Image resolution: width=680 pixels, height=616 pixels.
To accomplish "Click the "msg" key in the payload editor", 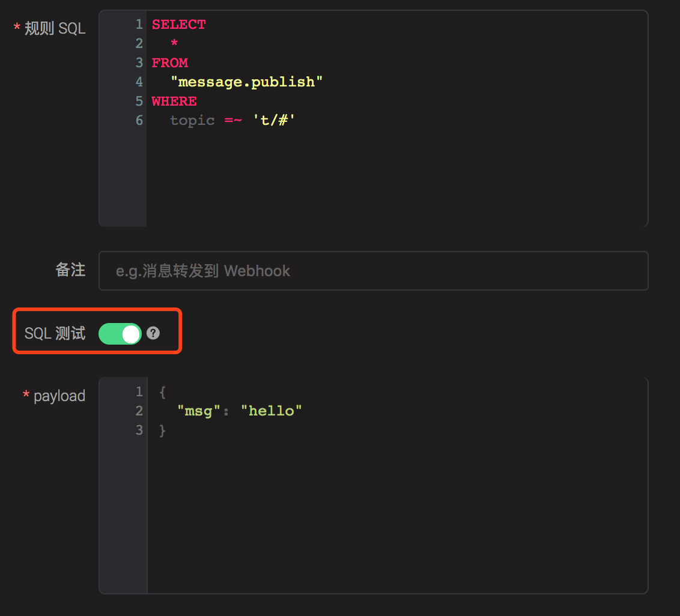I will 195,411.
